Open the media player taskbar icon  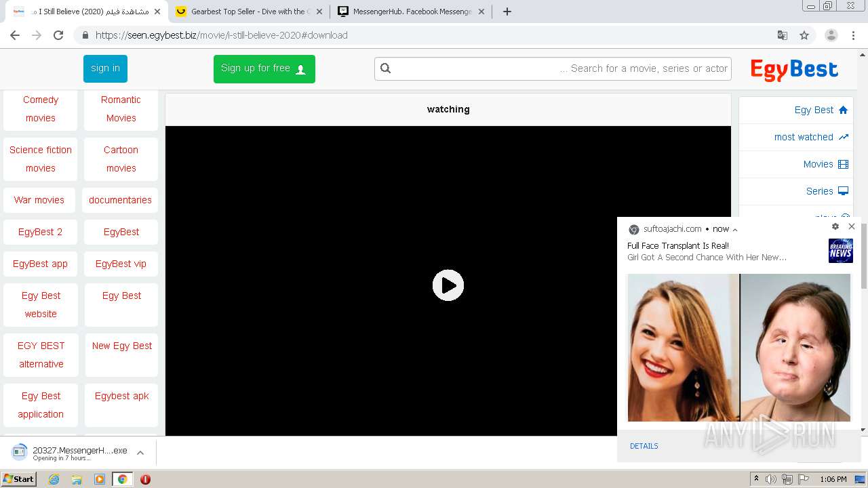[x=100, y=479]
